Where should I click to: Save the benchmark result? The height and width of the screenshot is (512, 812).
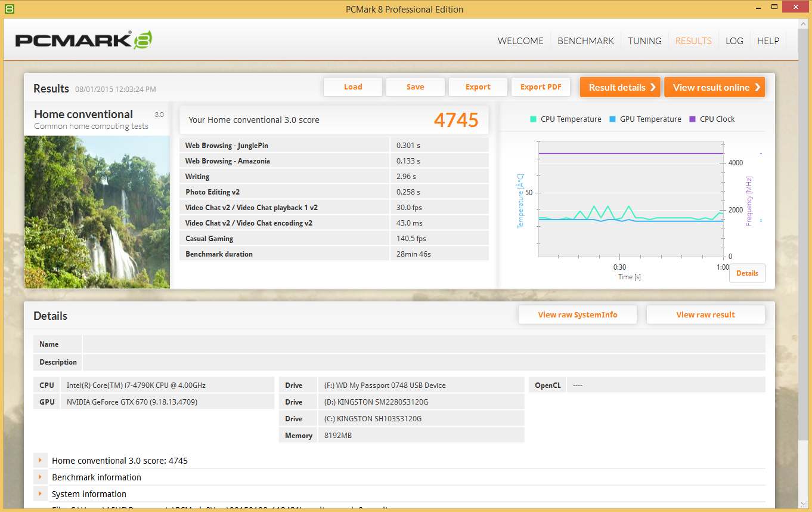[416, 87]
